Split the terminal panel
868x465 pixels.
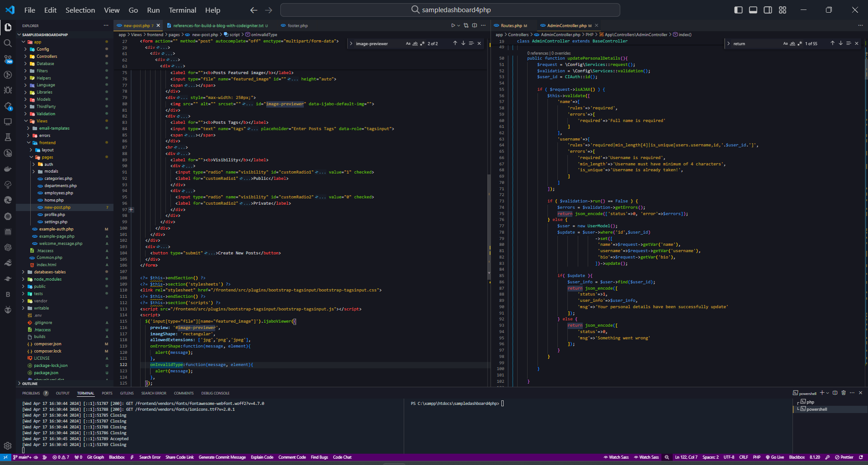pos(835,393)
